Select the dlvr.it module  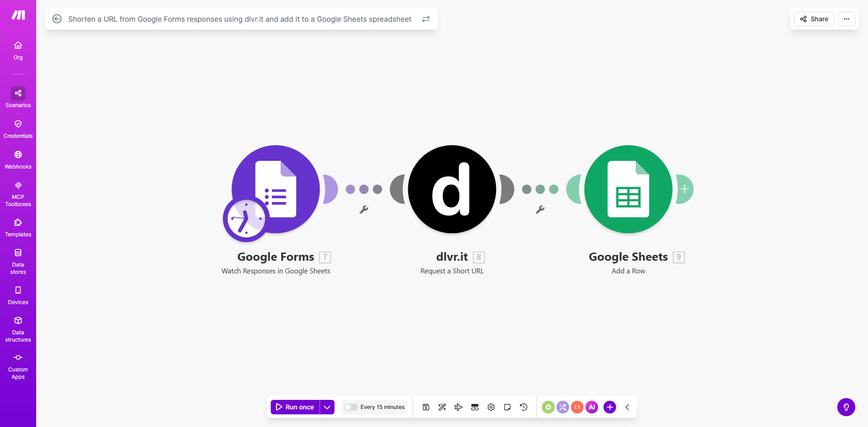point(452,189)
